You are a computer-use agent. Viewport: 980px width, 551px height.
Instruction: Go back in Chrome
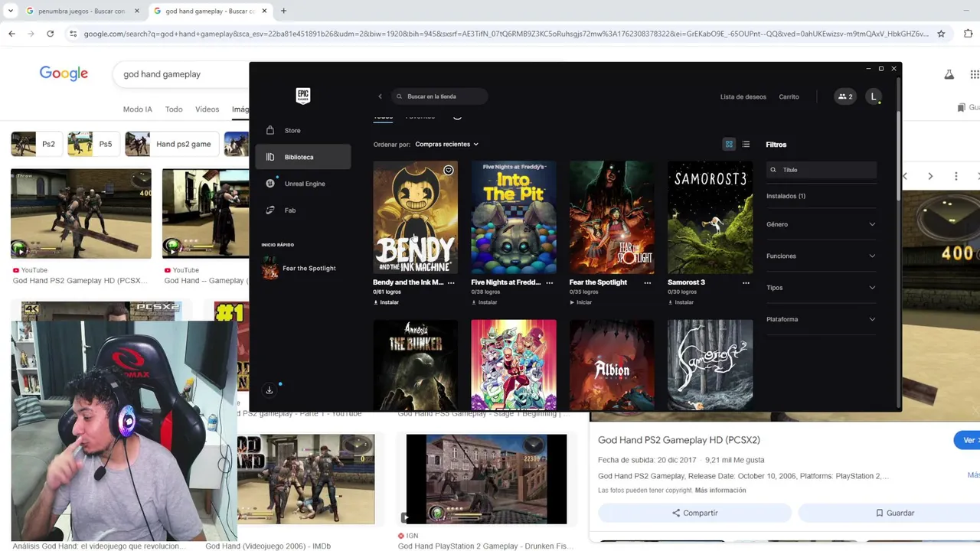[11, 34]
